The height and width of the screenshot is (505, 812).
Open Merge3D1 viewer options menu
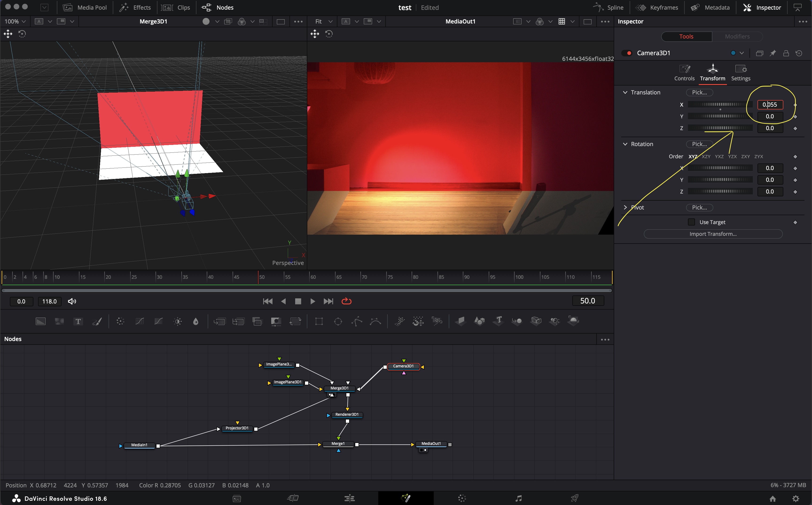[x=298, y=21]
